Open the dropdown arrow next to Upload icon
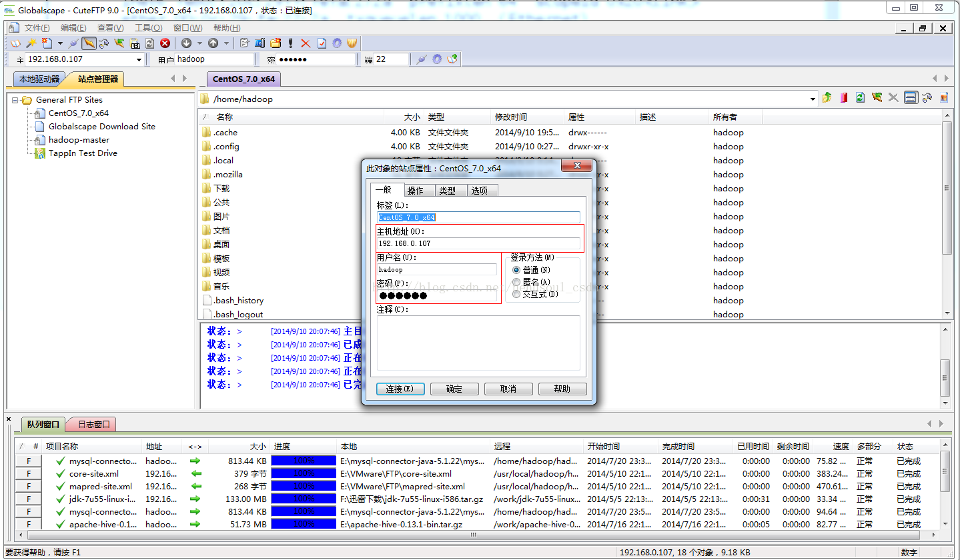Viewport: 960px width, 560px height. [x=226, y=43]
